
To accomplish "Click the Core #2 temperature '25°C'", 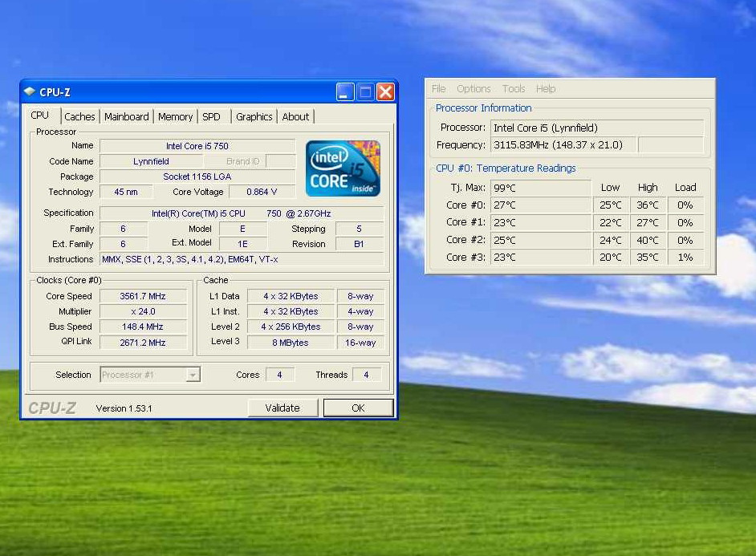I will 540,240.
